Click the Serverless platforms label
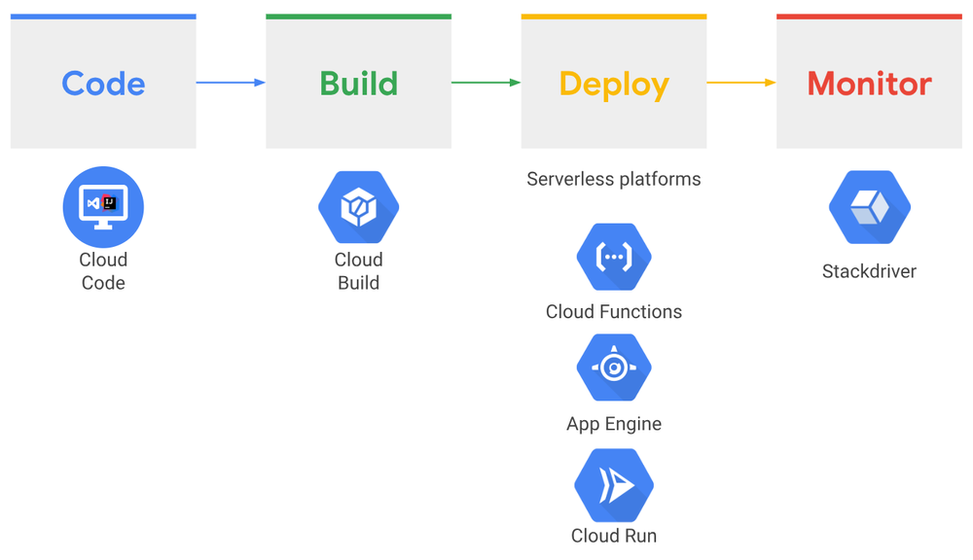This screenshot has width=973, height=560. click(614, 179)
